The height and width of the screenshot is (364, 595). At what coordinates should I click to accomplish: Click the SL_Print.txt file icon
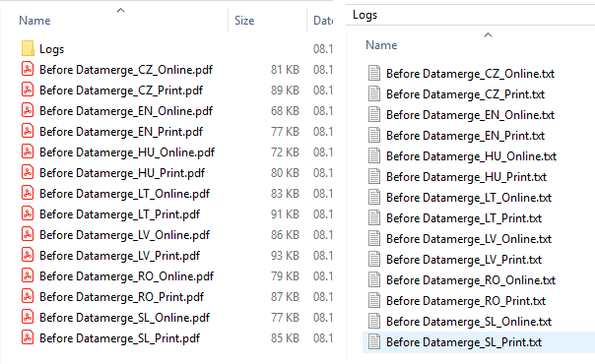[374, 342]
